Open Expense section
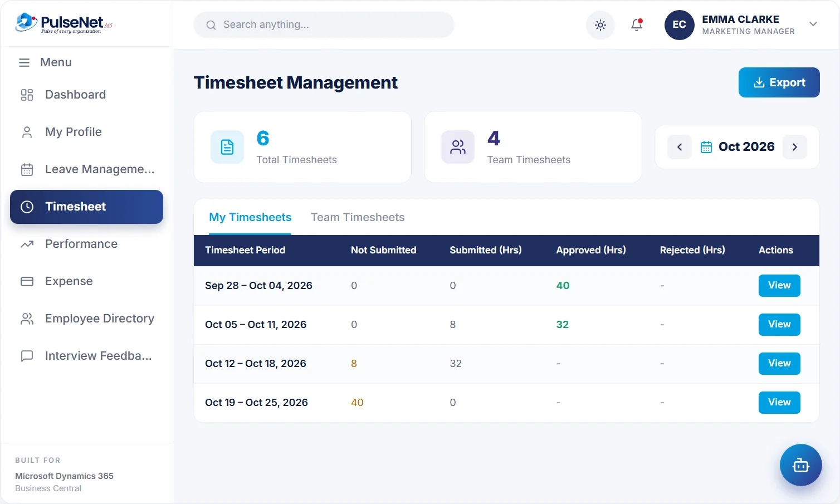This screenshot has height=504, width=840. coord(86,281)
